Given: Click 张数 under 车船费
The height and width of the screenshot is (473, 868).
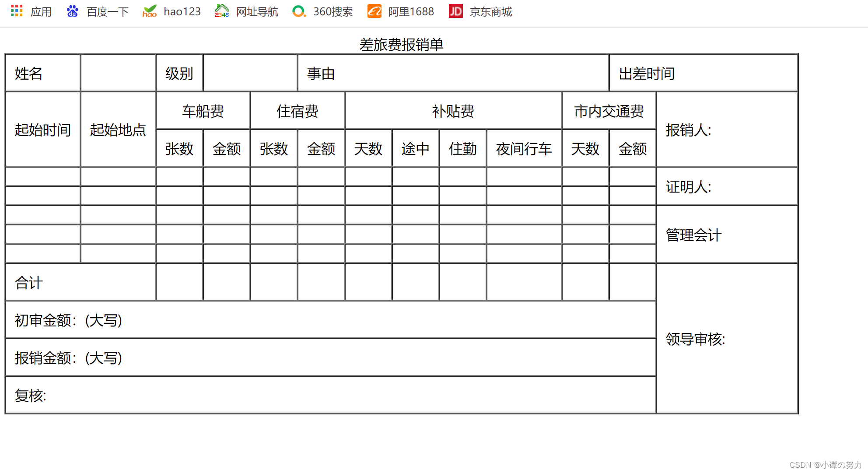Looking at the screenshot, I should pos(179,148).
